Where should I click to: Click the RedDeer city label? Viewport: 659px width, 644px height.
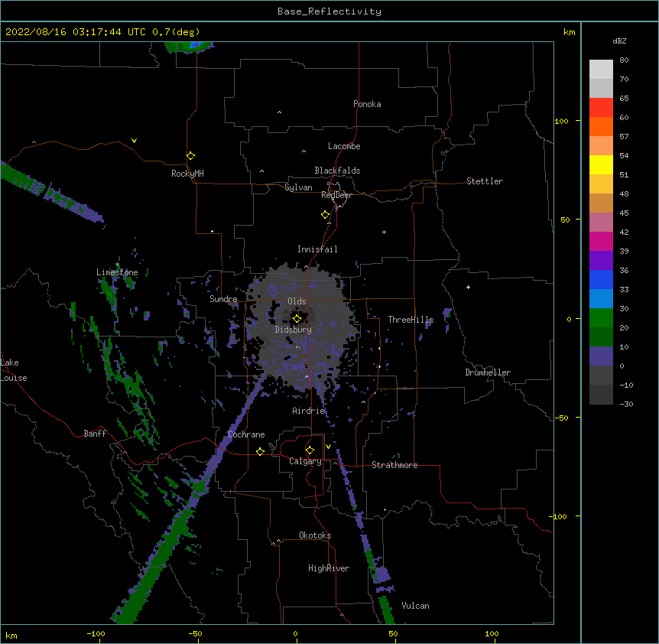[x=336, y=195]
